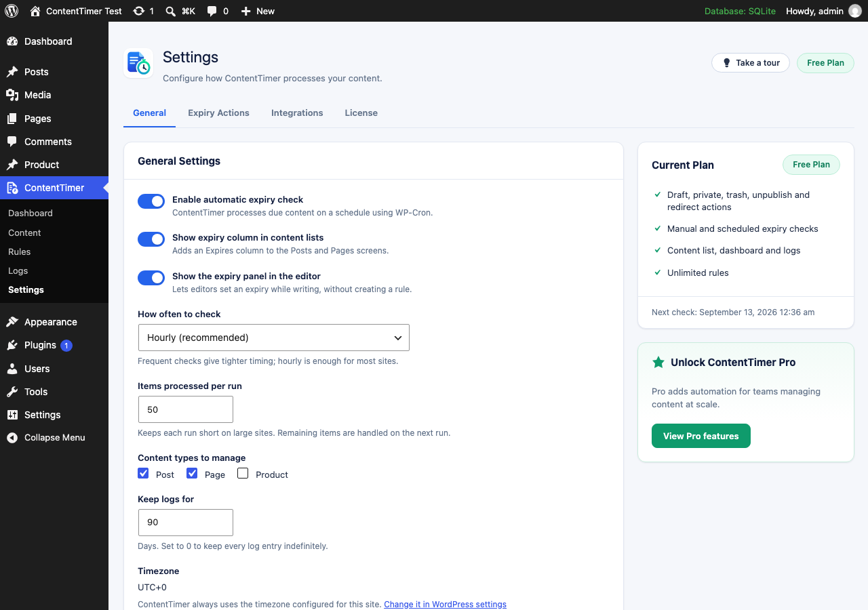Click the admin avatar icon
Viewport: 868px width, 610px height.
(x=855, y=11)
